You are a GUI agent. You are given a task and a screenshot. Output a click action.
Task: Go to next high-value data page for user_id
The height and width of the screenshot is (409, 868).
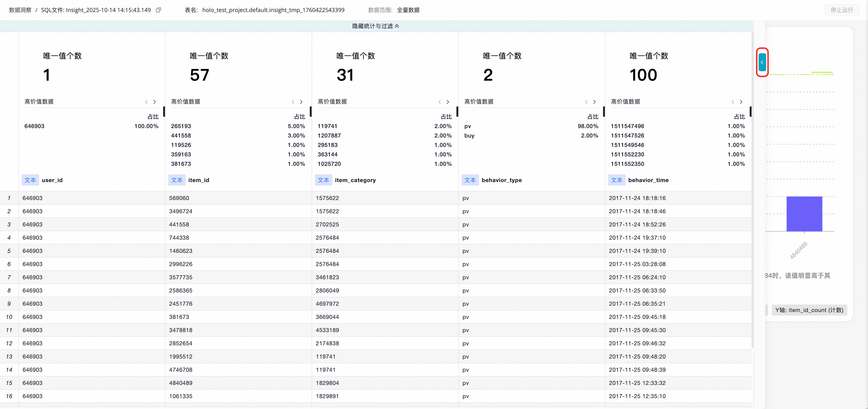click(155, 102)
